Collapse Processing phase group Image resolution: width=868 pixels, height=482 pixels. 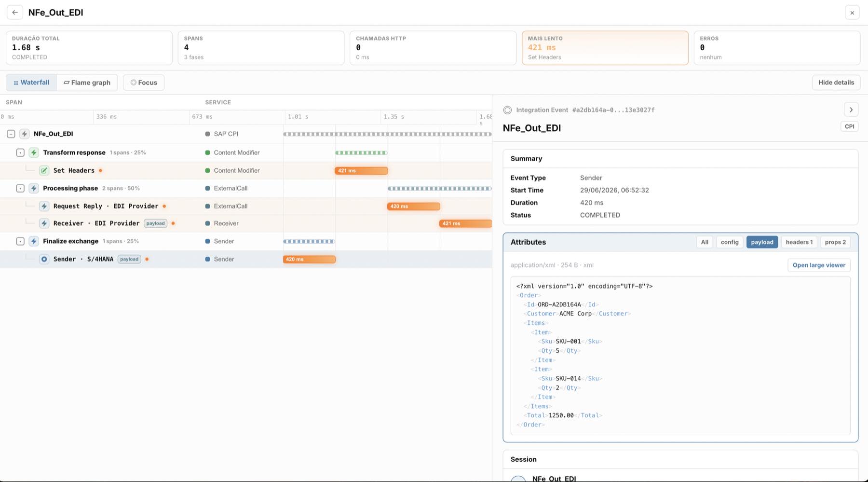tap(20, 188)
